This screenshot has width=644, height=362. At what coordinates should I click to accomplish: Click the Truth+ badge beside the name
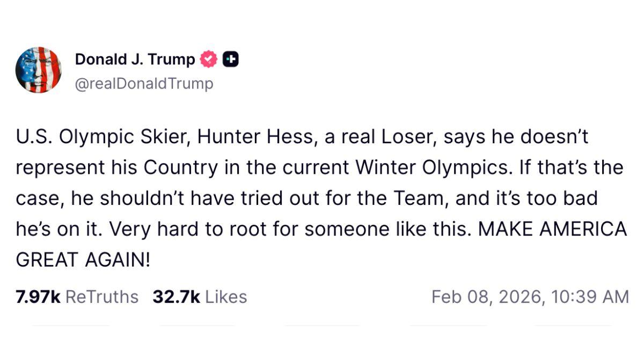tap(230, 59)
